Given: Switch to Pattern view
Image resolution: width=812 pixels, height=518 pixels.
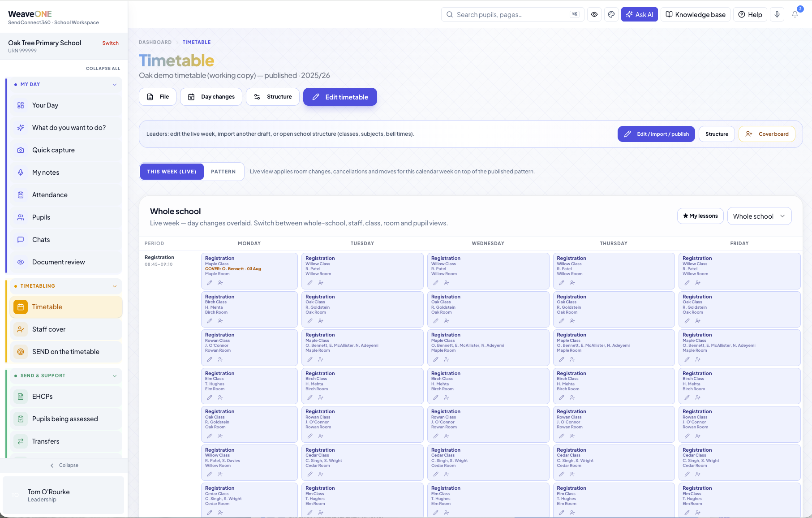Looking at the screenshot, I should [223, 172].
